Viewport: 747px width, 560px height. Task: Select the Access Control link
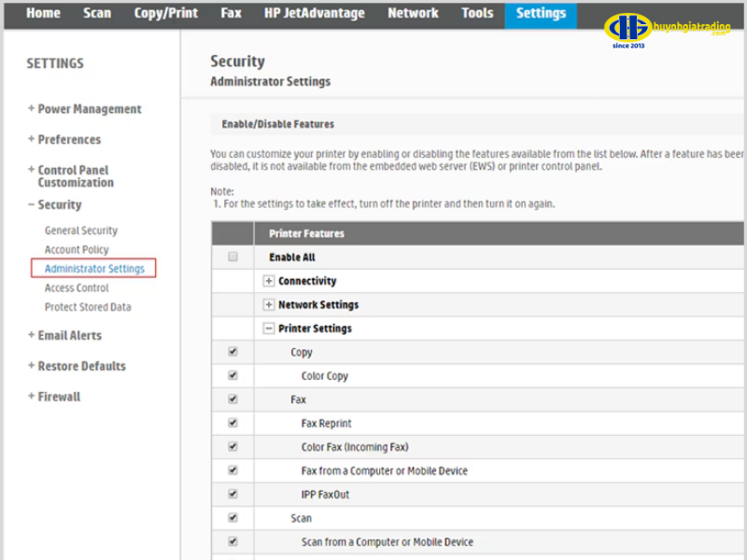coord(77,288)
